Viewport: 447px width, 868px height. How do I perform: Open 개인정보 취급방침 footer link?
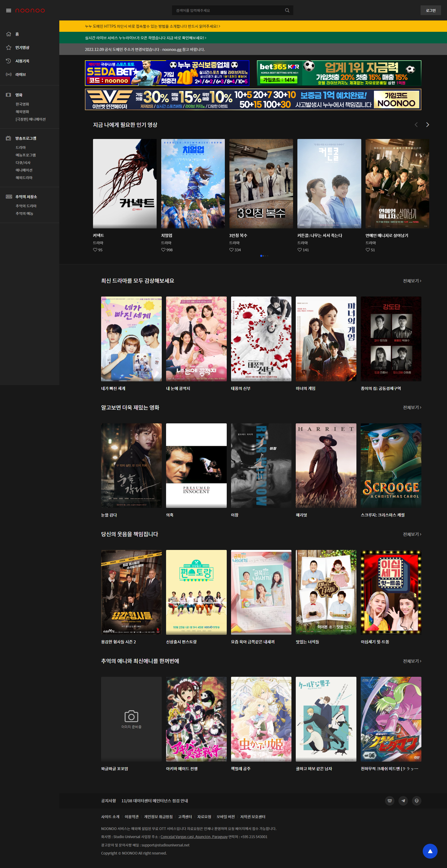tap(158, 817)
